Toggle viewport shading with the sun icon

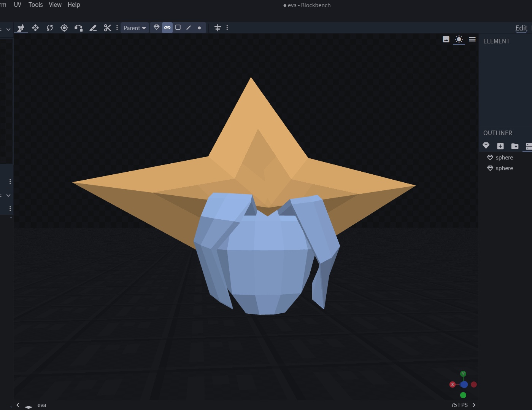pos(459,39)
